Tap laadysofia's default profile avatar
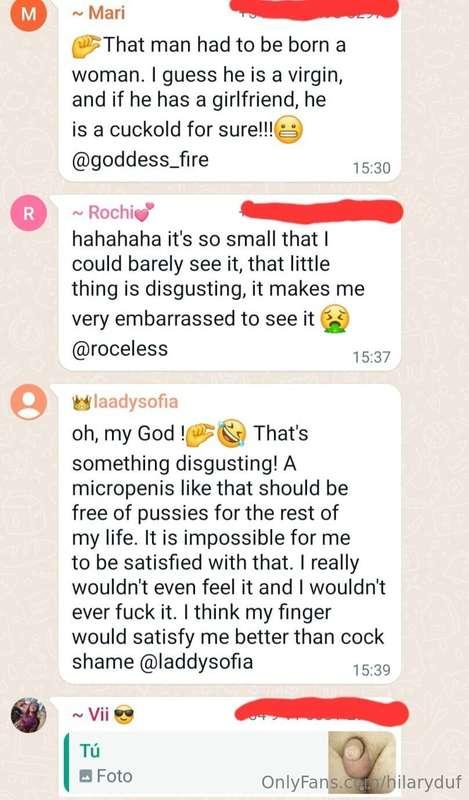 pyautogui.click(x=29, y=402)
